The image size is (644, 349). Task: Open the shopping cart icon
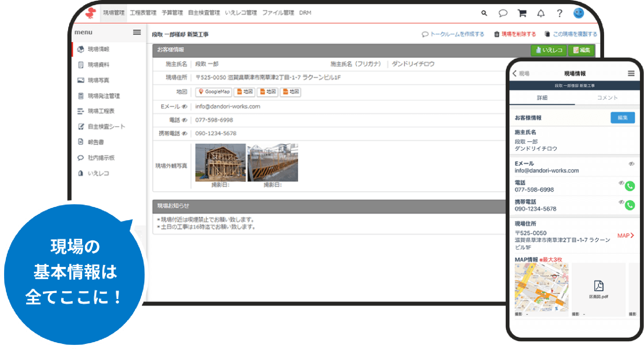[522, 13]
